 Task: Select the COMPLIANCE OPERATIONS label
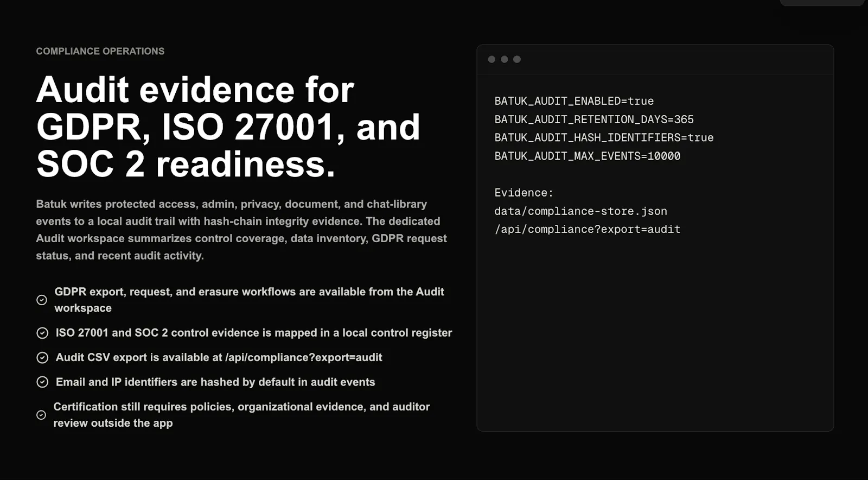point(100,51)
